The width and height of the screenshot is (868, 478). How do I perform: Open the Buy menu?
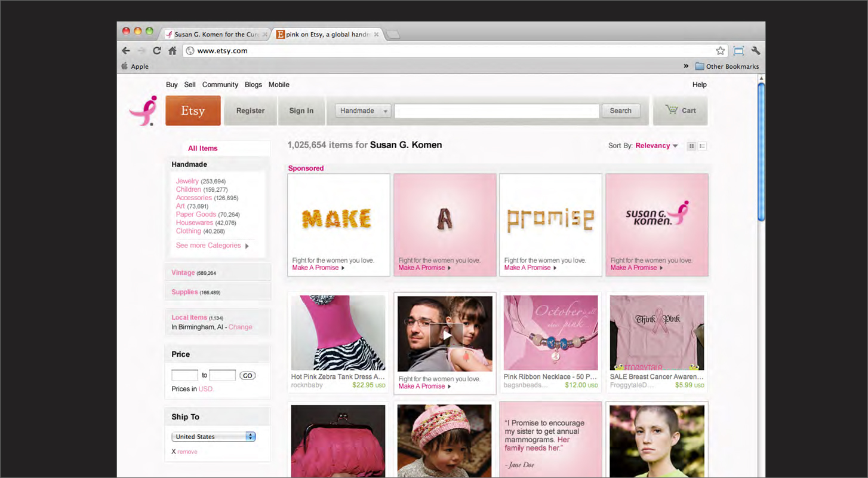click(x=172, y=85)
